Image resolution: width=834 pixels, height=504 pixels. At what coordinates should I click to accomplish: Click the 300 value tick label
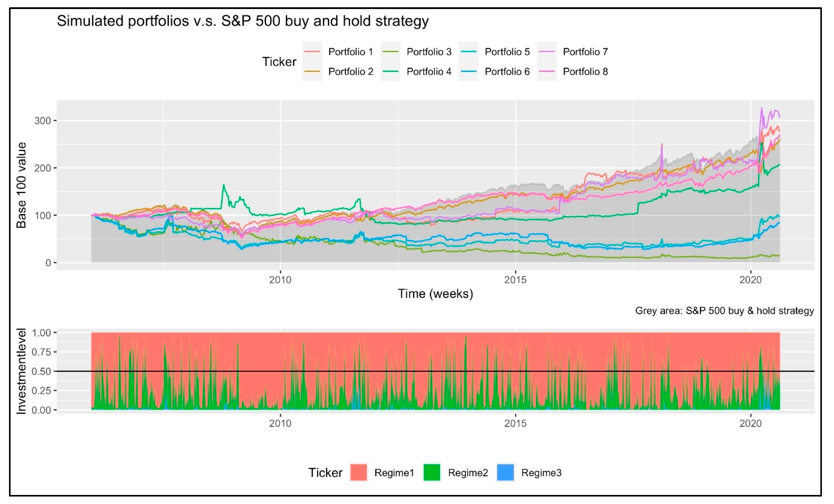tap(42, 121)
